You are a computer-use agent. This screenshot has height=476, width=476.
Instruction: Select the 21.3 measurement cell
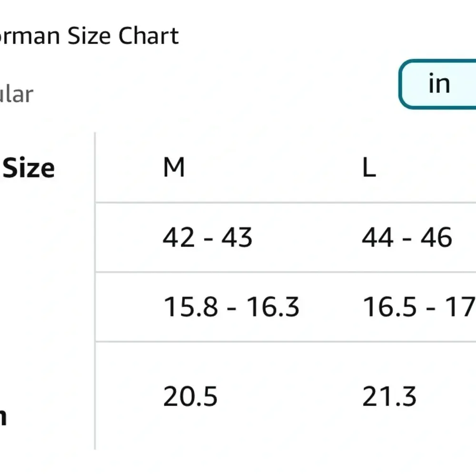[x=389, y=397]
